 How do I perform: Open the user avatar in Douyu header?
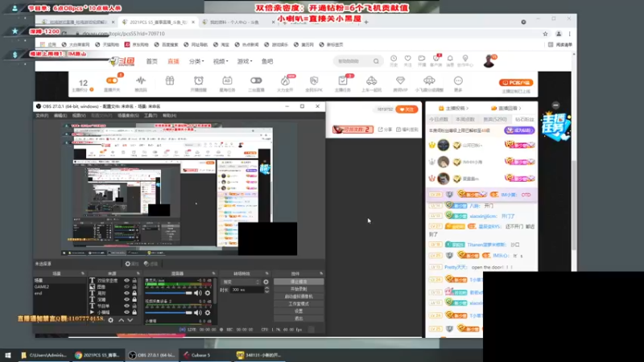(489, 61)
